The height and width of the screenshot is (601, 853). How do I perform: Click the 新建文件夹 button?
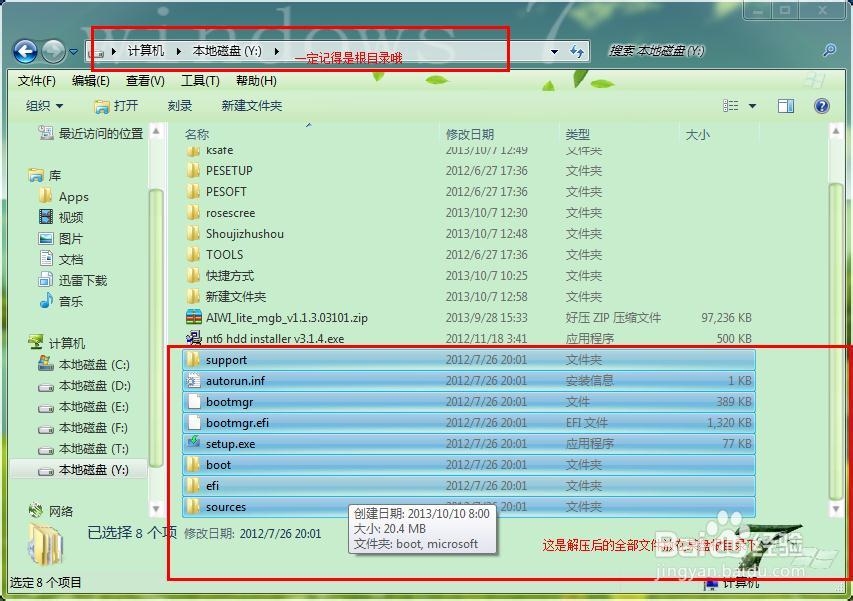click(249, 105)
